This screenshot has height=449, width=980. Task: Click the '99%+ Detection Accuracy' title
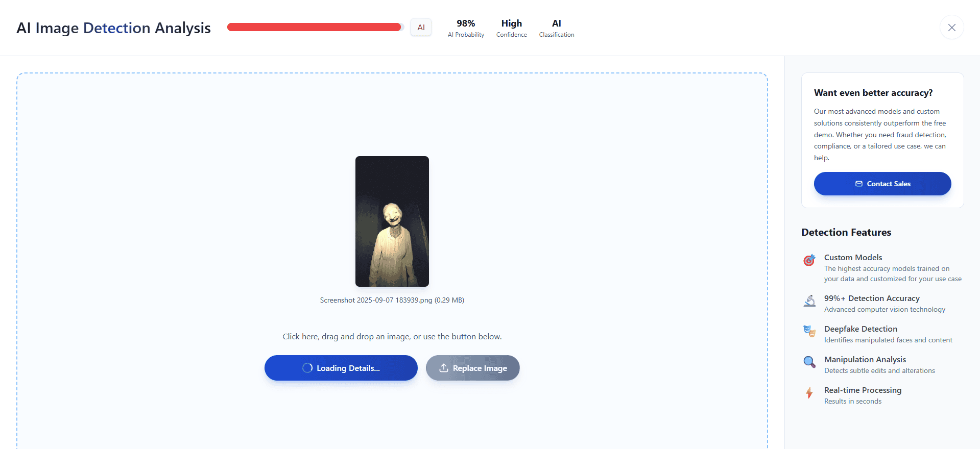(872, 298)
